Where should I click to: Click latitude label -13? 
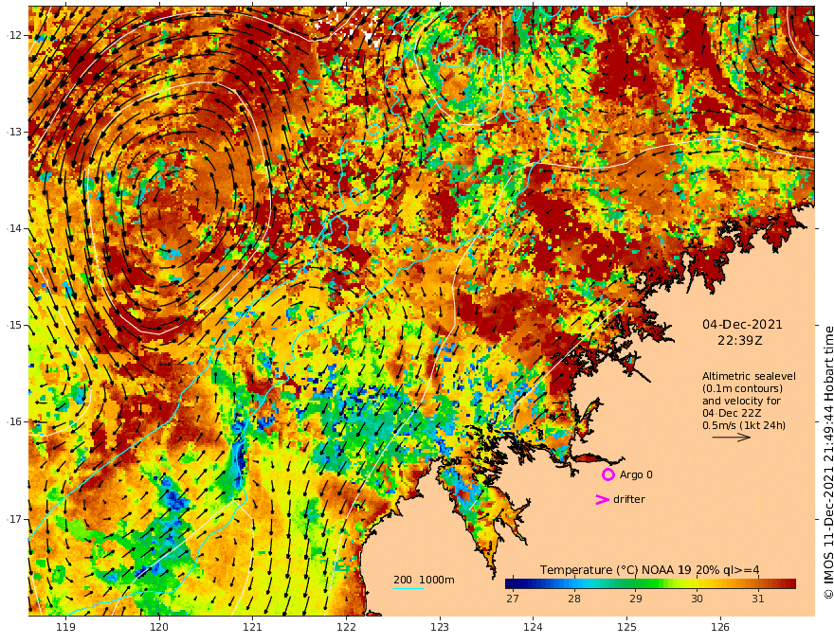click(x=14, y=132)
